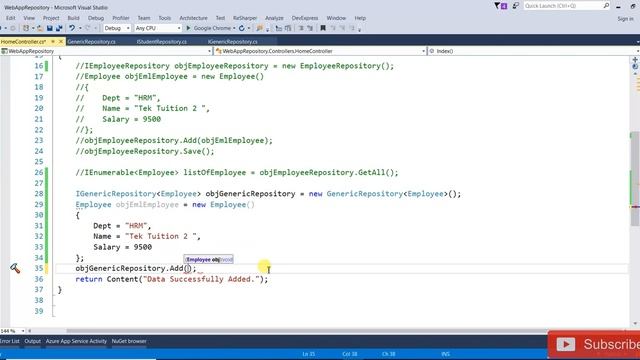Click the Ln 35 status bar entry
Screen dimensions: 640x360
309,354
